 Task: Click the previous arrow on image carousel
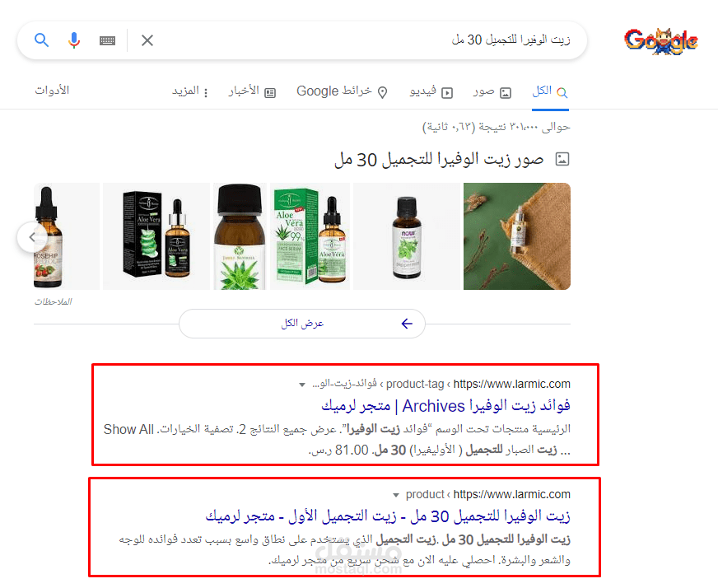[x=31, y=236]
